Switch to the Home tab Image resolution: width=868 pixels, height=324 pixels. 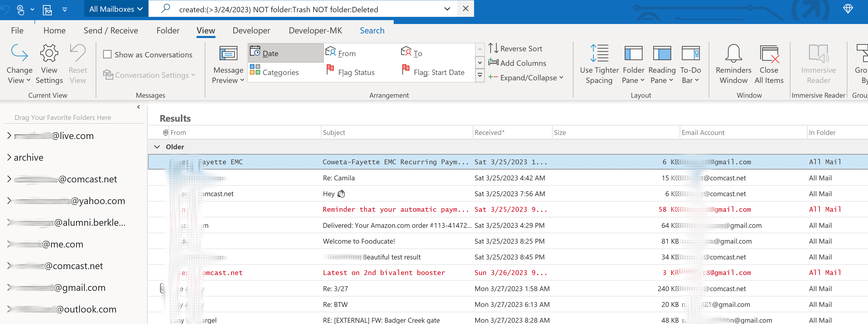[54, 30]
